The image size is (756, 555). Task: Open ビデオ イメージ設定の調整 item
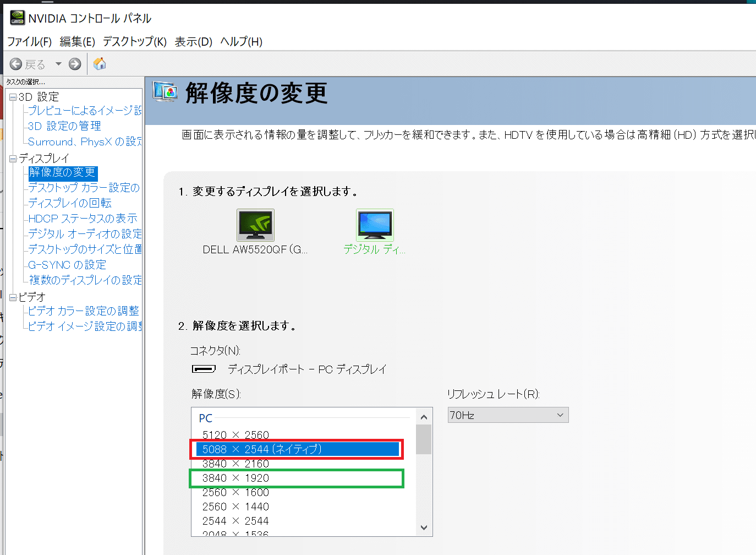point(85,327)
